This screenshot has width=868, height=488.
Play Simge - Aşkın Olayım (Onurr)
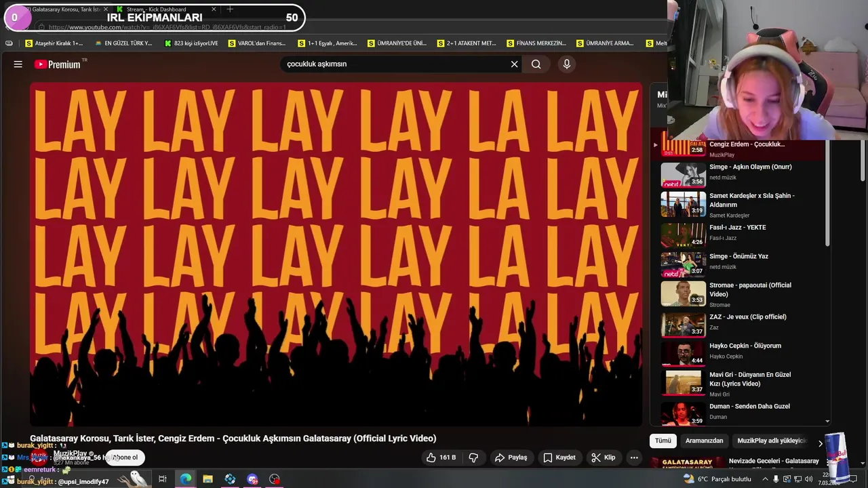click(750, 167)
